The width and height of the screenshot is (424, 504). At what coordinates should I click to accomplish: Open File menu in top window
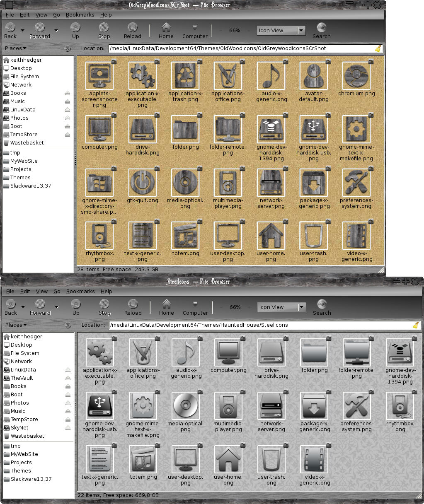click(10, 14)
